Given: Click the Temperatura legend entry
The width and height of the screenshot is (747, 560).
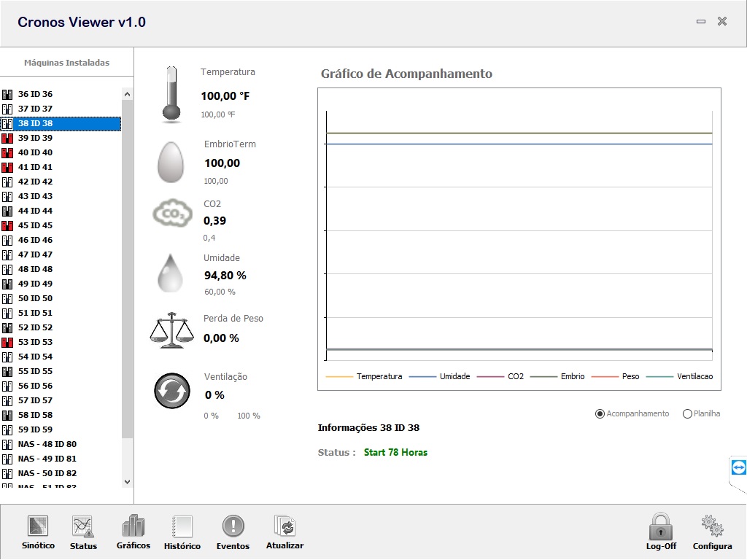Looking at the screenshot, I should coord(379,376).
